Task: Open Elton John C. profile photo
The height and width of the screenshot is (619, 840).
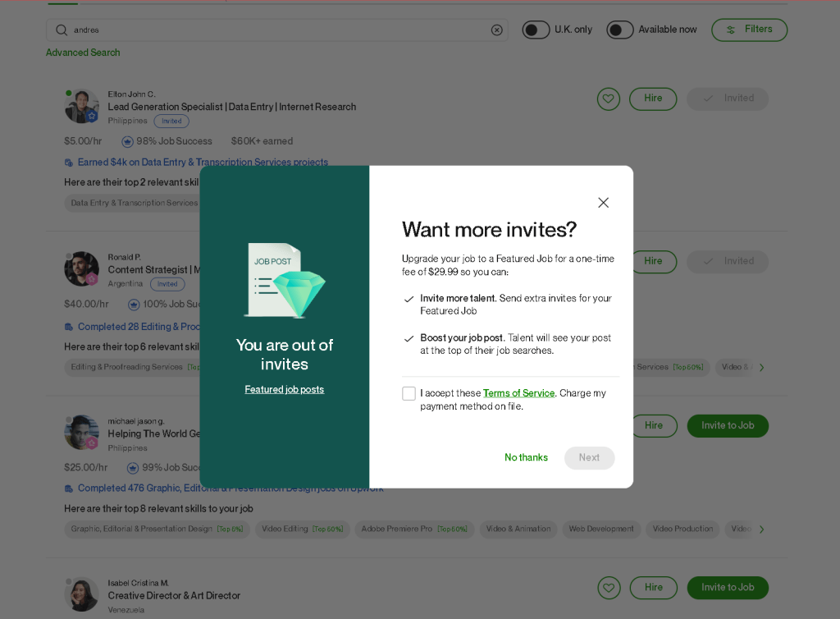Action: [x=82, y=106]
